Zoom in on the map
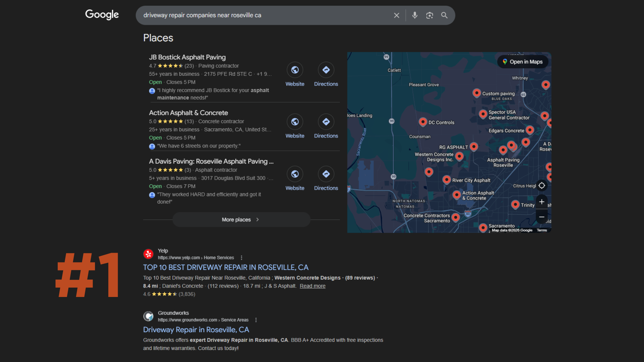The height and width of the screenshot is (362, 644). click(x=542, y=202)
